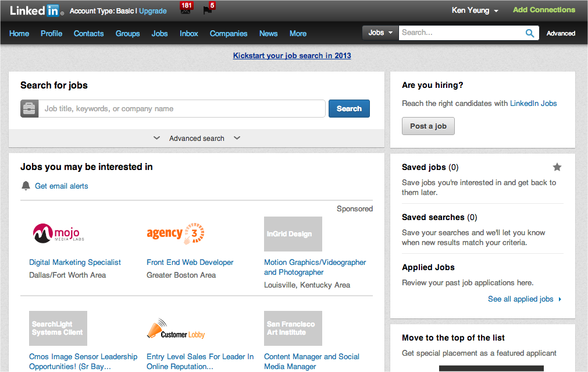Screen dimensions: 588x372
Task: Click the San Francisco Art Institute placeholder logo
Action: 293,328
